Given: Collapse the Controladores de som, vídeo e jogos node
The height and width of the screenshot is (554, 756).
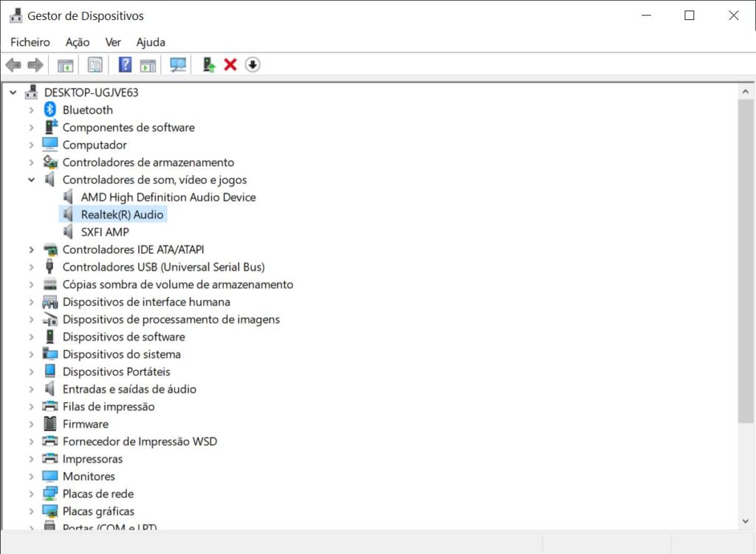Looking at the screenshot, I should tap(31, 180).
